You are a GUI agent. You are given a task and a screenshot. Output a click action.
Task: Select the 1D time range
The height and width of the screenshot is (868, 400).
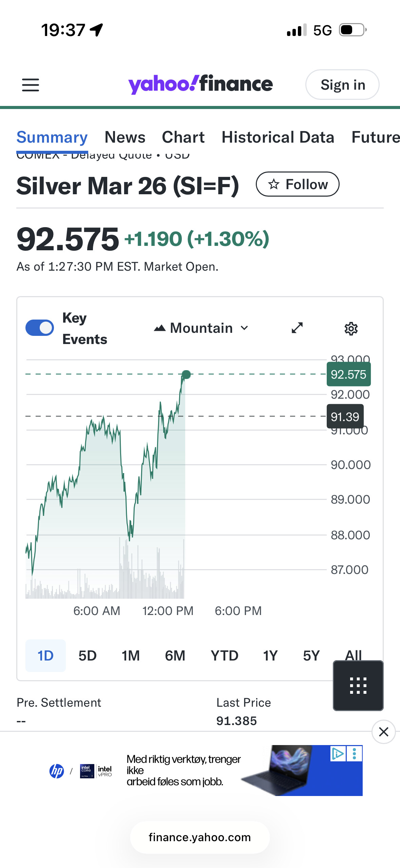[x=45, y=655]
